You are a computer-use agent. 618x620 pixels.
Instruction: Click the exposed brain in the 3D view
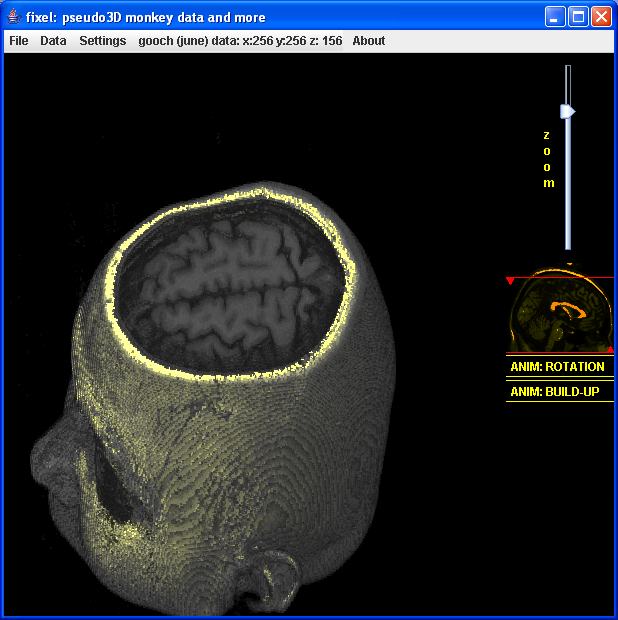(x=240, y=290)
